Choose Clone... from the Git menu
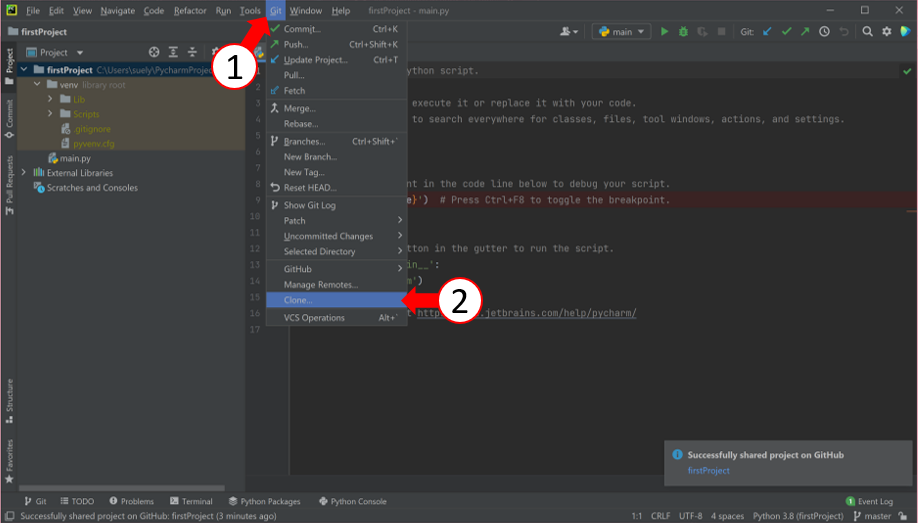 point(337,300)
